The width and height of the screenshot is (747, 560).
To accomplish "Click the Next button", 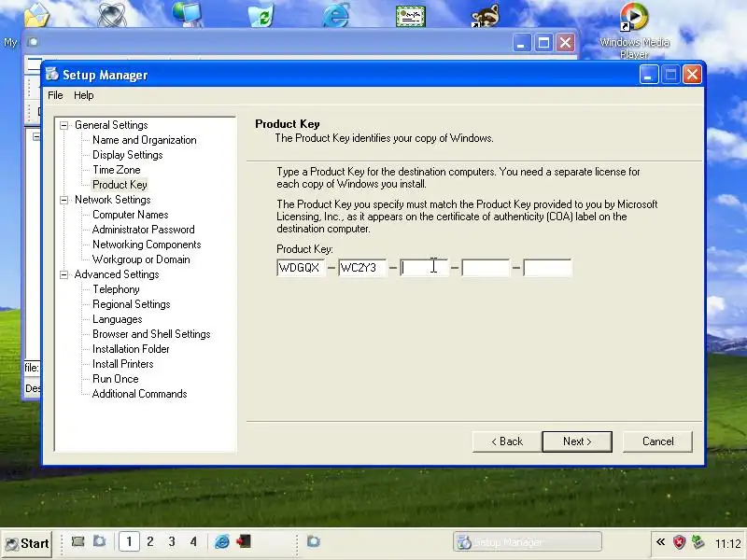I will pyautogui.click(x=577, y=441).
